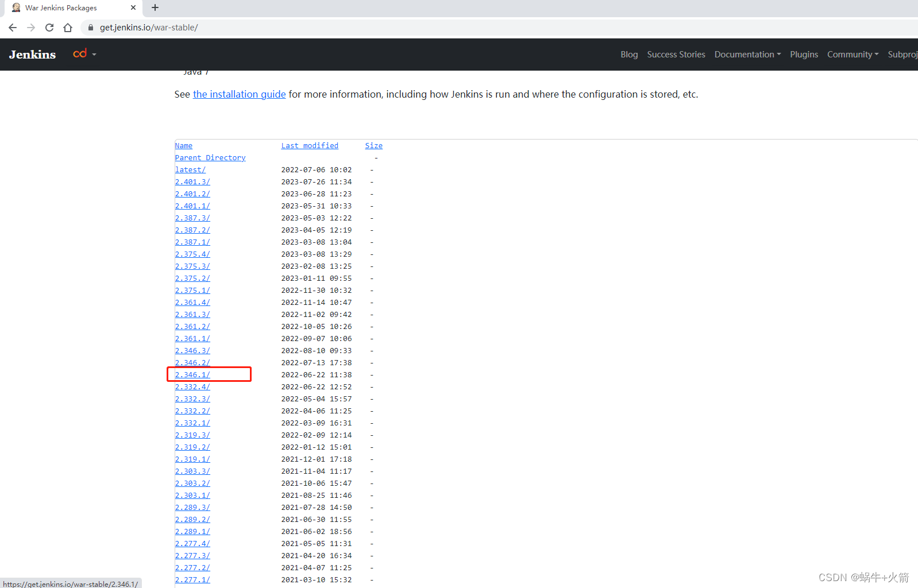Viewport: 918px width, 588px height.
Task: Open the 2.277.1/ directory
Action: point(192,580)
